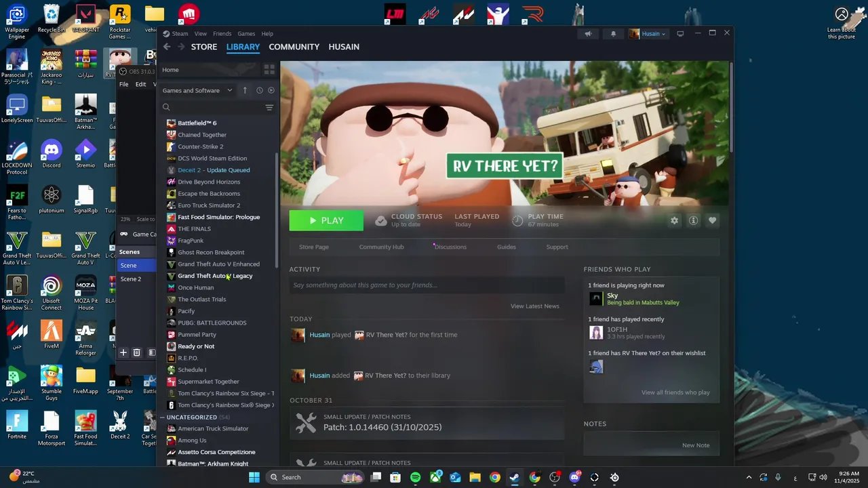Expand Games and Software dropdown
Image resolution: width=868 pixels, height=488 pixels.
click(197, 90)
